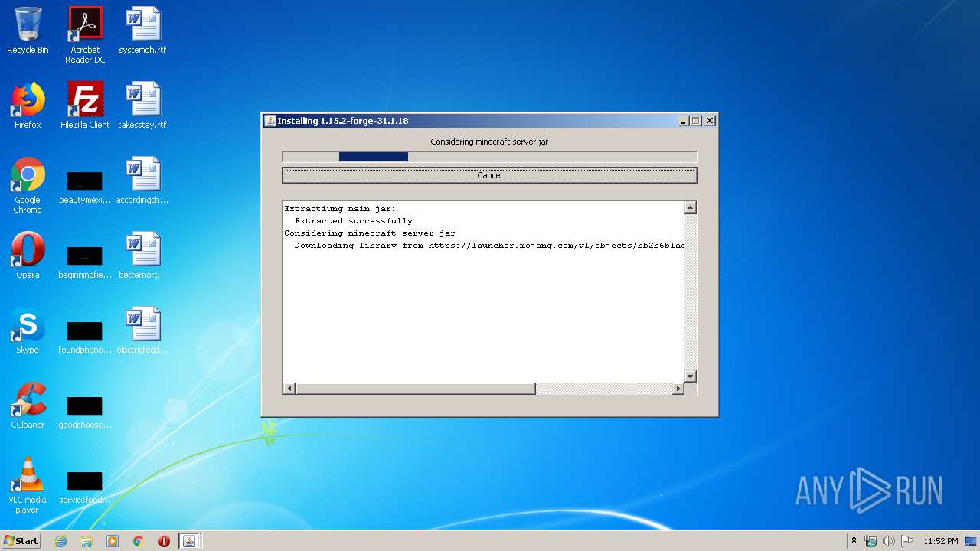
Task: Select the servicefeed... desktop file
Action: coord(85,486)
